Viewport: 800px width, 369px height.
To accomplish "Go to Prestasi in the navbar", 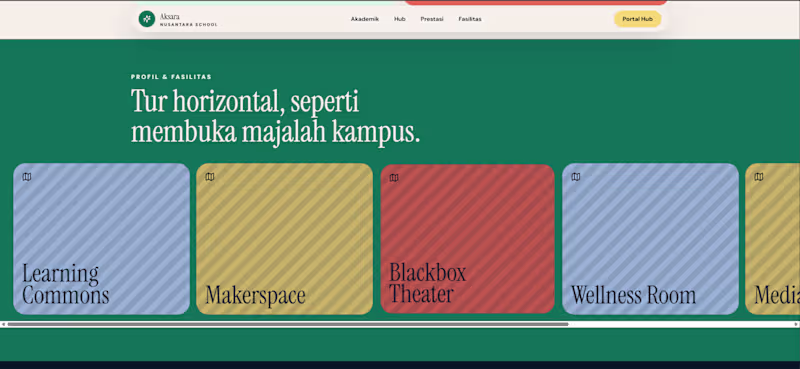I will (432, 19).
